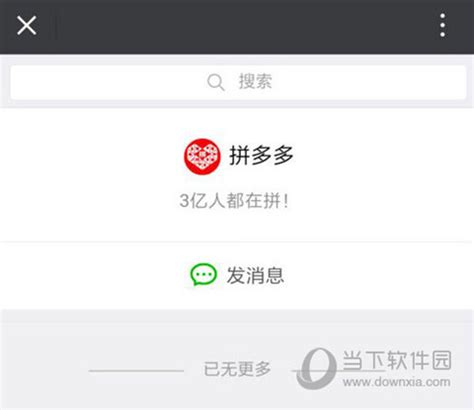Click the 搜索 placeholder text
This screenshot has height=410, width=474.
coord(255,82)
